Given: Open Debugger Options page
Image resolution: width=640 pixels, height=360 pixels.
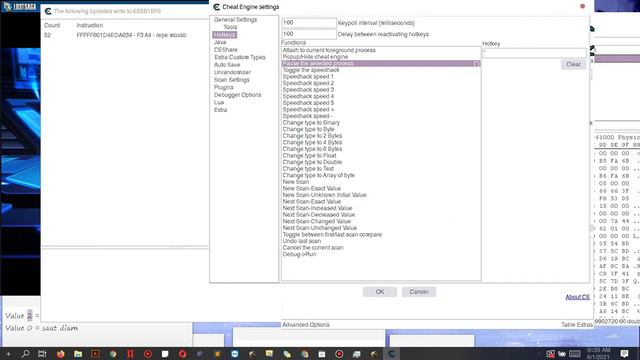Looking at the screenshot, I should pos(238,95).
